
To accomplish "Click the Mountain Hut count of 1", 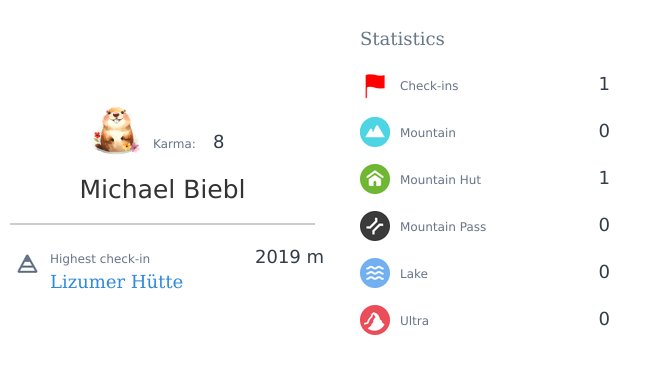I will pyautogui.click(x=604, y=178).
